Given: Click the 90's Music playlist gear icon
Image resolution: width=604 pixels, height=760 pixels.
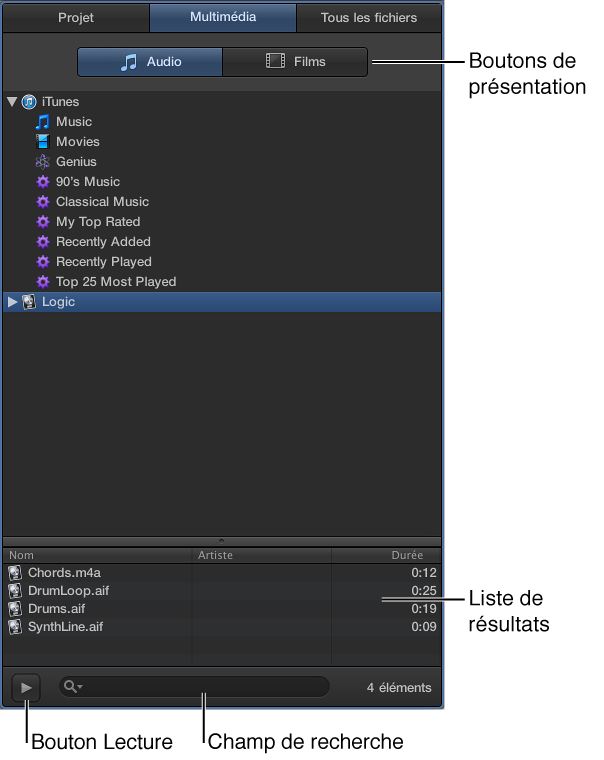Looking at the screenshot, I should [x=43, y=182].
